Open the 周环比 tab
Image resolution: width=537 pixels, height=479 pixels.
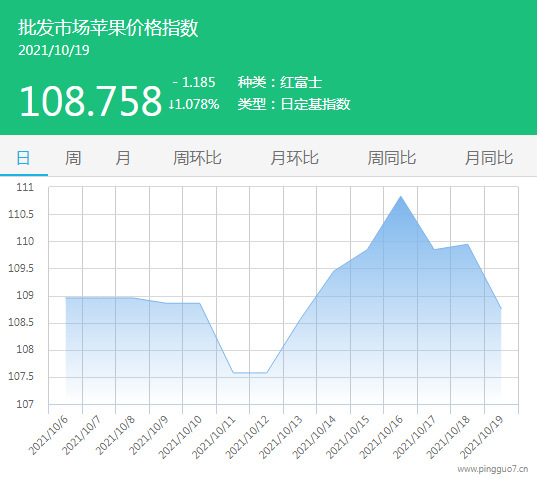[x=197, y=158]
